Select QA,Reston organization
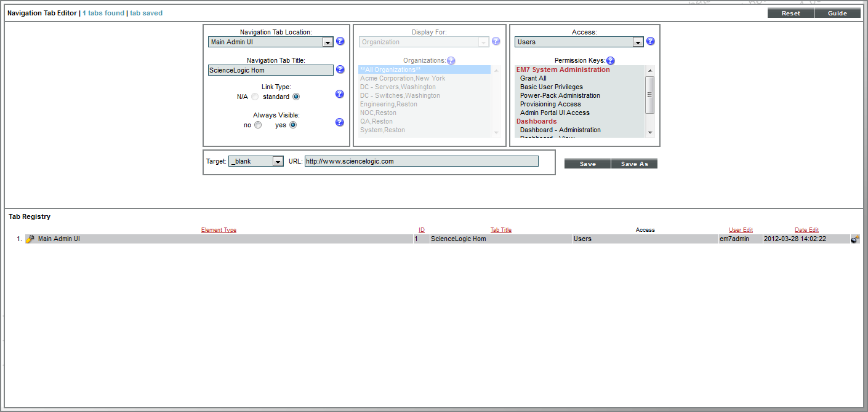Screen dimensions: 868x412 click(376, 121)
